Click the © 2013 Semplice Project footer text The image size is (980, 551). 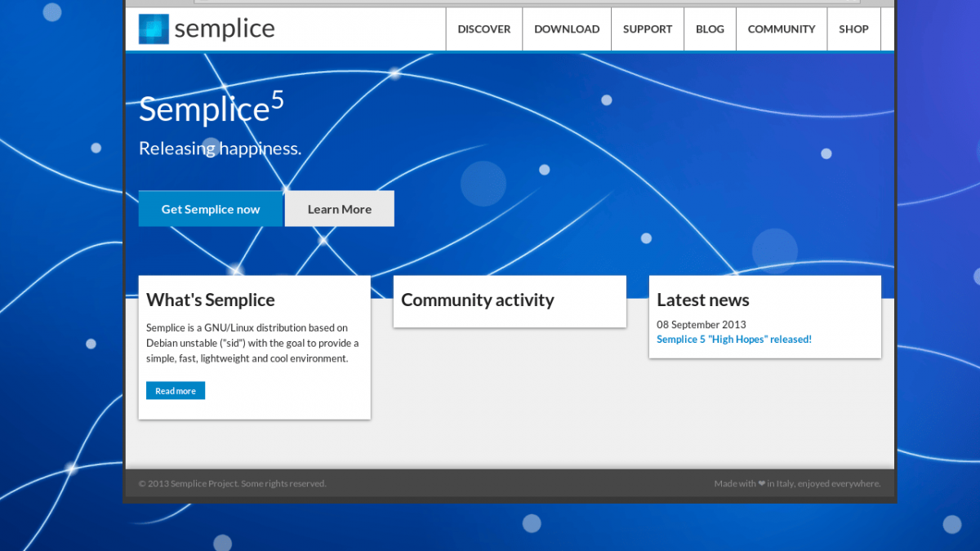(232, 484)
